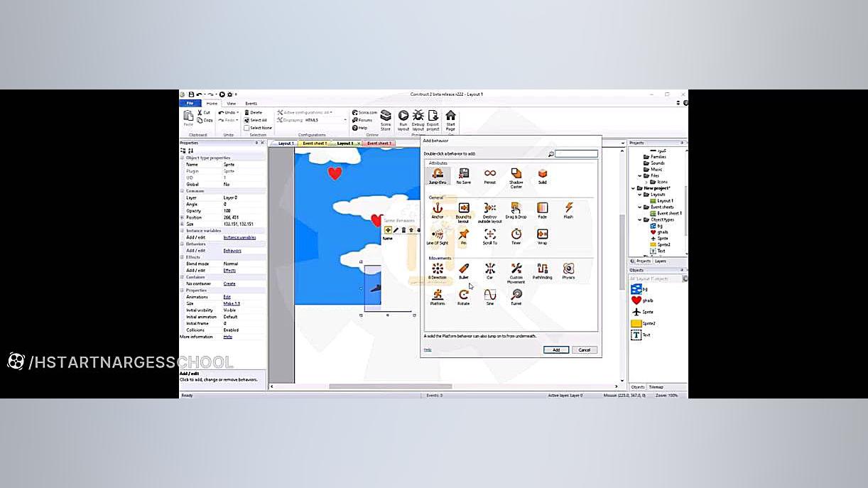Collapse the Layouts folder in Projects
This screenshot has width=868, height=488.
pyautogui.click(x=639, y=195)
